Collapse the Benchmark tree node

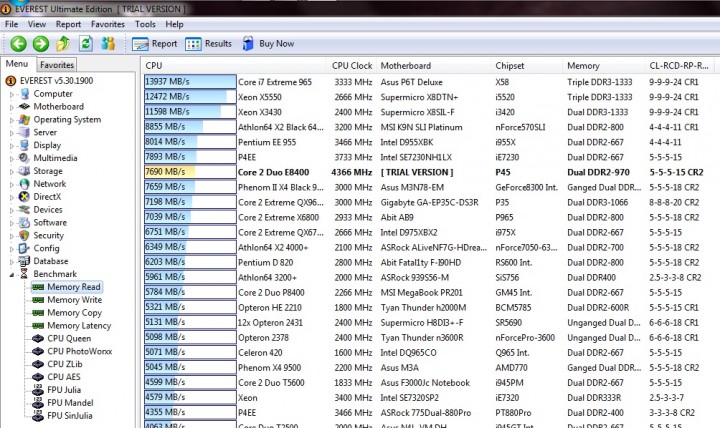pos(12,275)
